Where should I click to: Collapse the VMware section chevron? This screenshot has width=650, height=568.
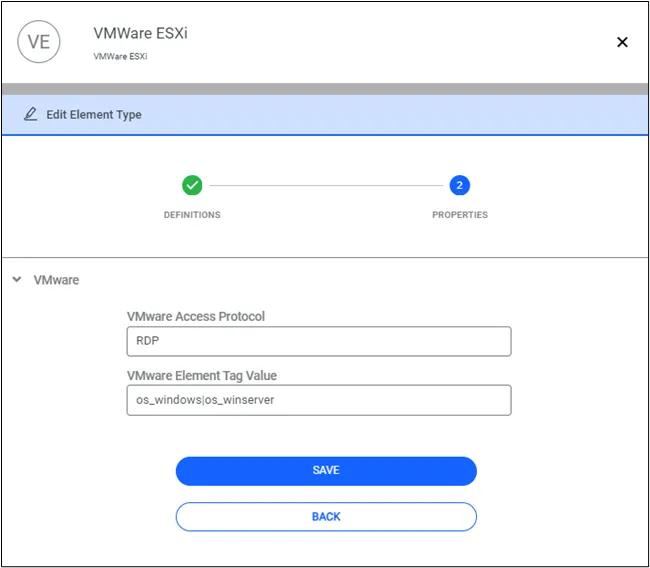[x=17, y=279]
